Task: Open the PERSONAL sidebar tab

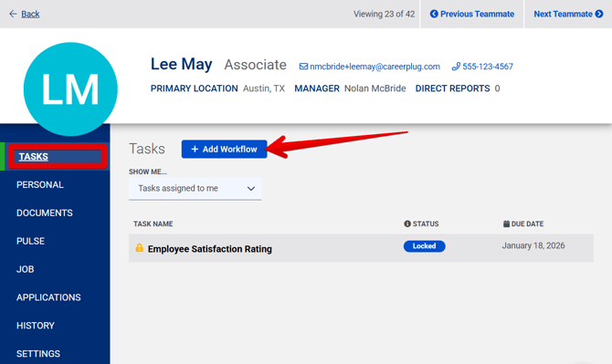Action: click(40, 184)
